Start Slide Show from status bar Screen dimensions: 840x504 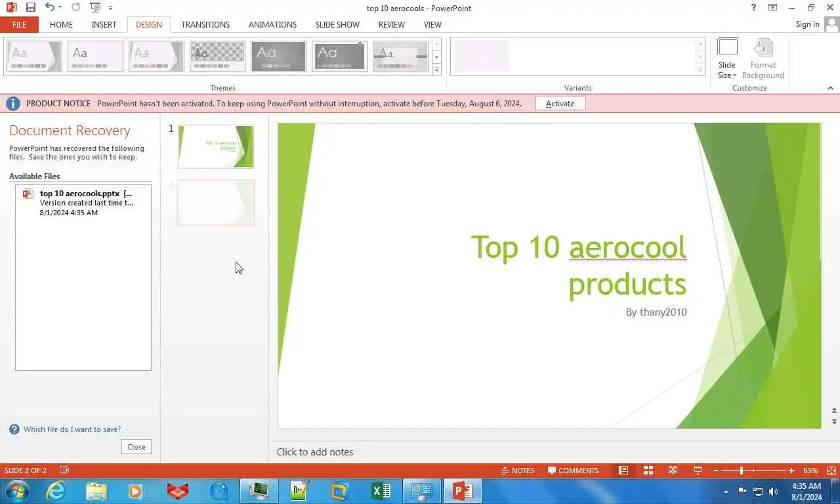point(698,471)
